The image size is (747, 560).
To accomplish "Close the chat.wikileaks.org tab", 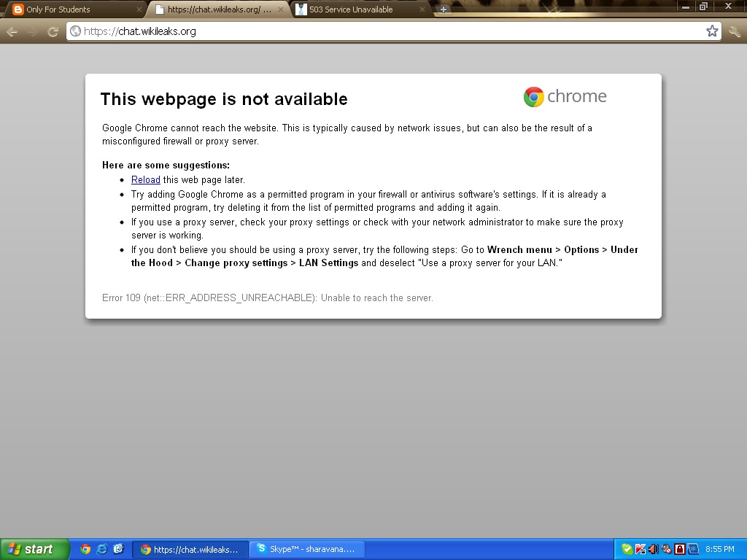I will tap(281, 9).
